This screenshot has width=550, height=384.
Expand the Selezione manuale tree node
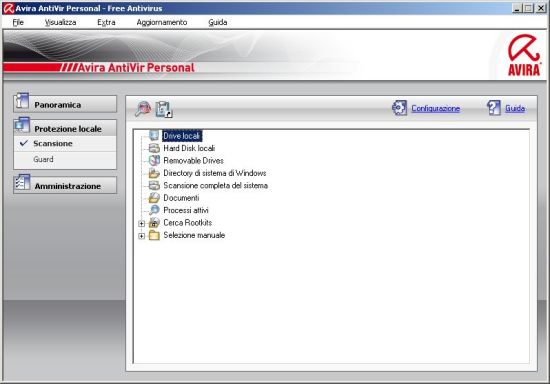click(x=141, y=236)
